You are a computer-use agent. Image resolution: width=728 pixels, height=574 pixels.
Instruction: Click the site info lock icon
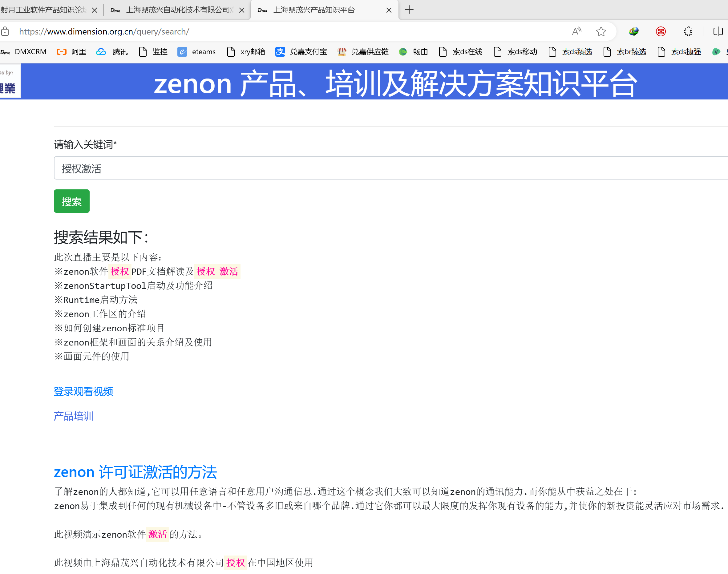tap(5, 32)
